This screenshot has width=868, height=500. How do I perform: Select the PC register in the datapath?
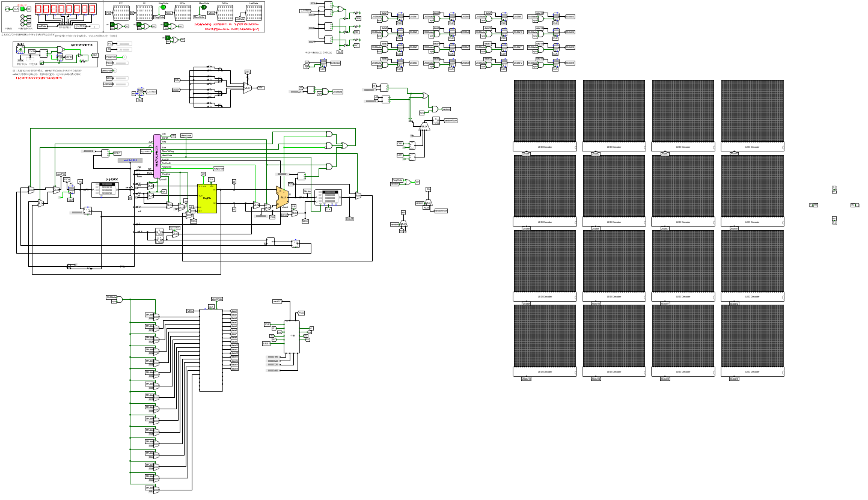[72, 190]
